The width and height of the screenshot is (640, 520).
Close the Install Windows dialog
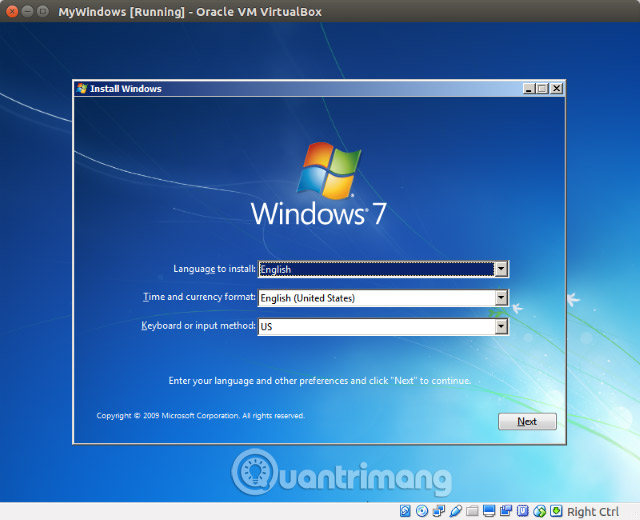556,88
